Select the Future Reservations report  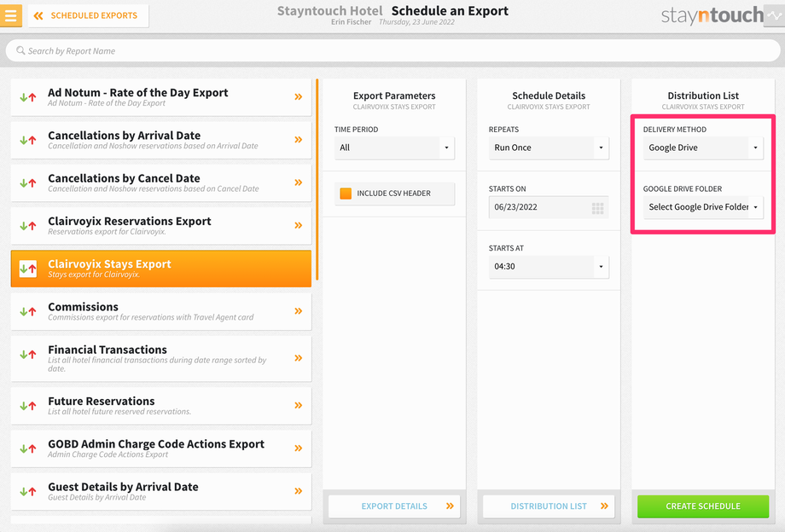tap(160, 406)
